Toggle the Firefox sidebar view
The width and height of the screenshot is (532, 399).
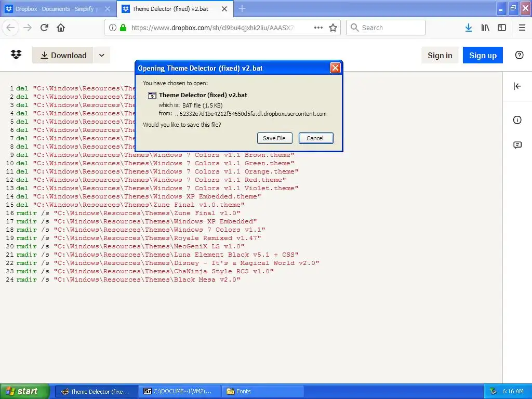click(502, 28)
